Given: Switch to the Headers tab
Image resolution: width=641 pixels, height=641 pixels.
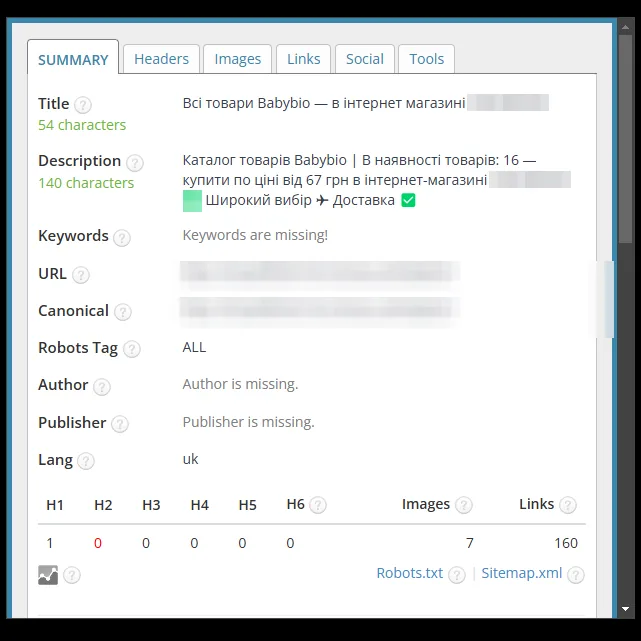Looking at the screenshot, I should click(x=161, y=59).
